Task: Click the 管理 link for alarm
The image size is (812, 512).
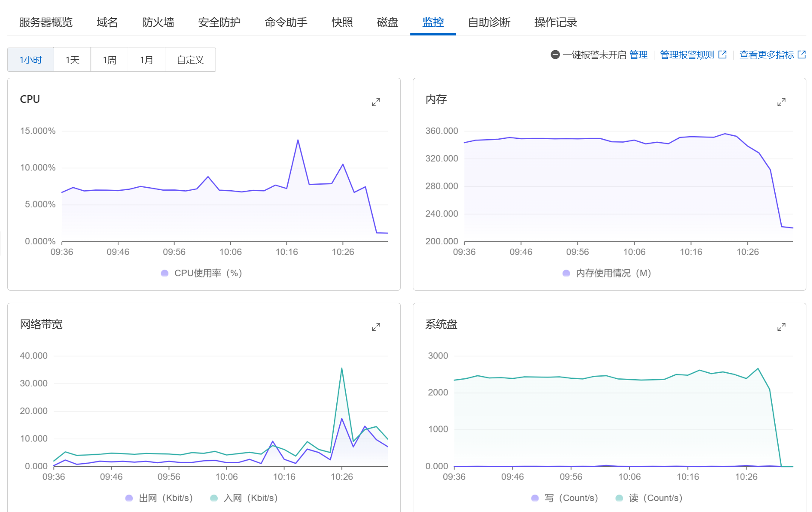Action: 638,54
